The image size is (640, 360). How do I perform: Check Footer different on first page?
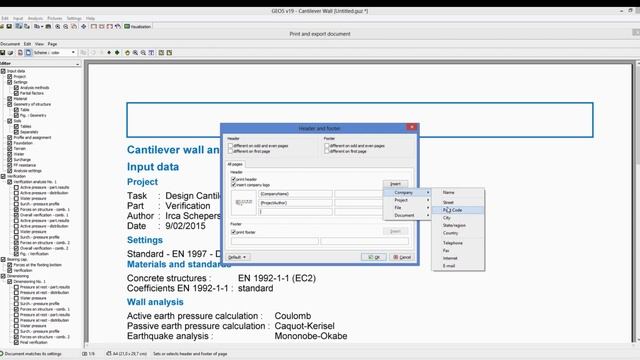pyautogui.click(x=327, y=151)
